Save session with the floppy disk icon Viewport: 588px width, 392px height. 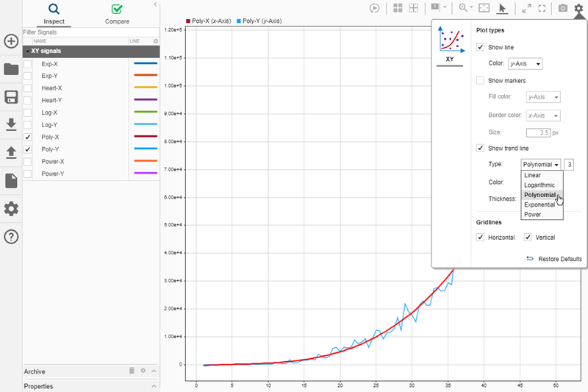point(11,97)
